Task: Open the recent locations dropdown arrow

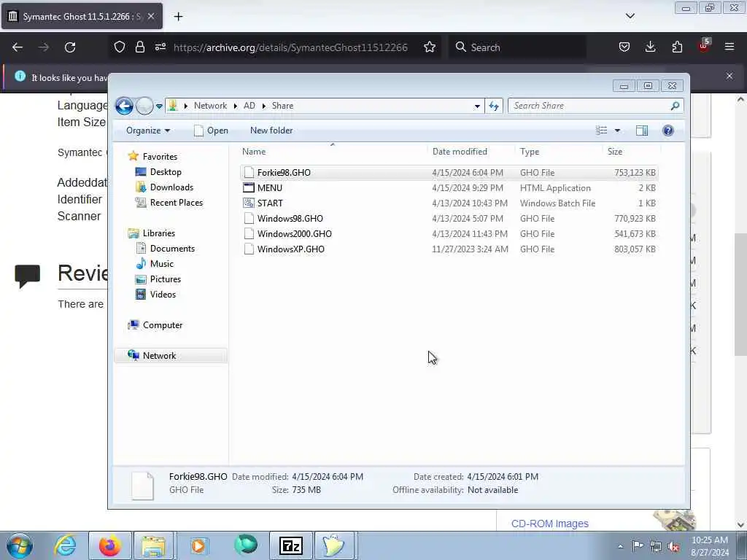Action: pyautogui.click(x=159, y=106)
